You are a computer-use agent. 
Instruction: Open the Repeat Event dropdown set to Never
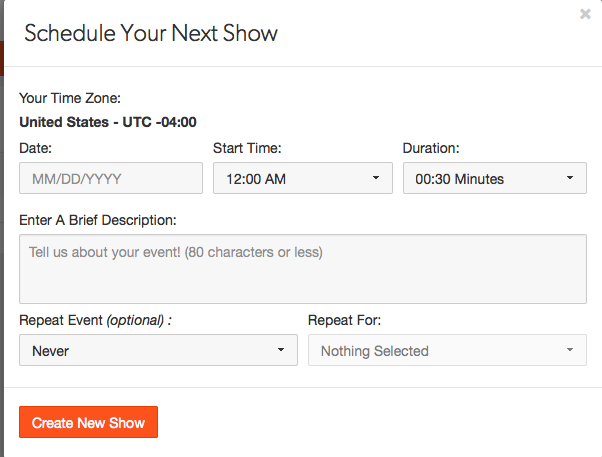(158, 351)
